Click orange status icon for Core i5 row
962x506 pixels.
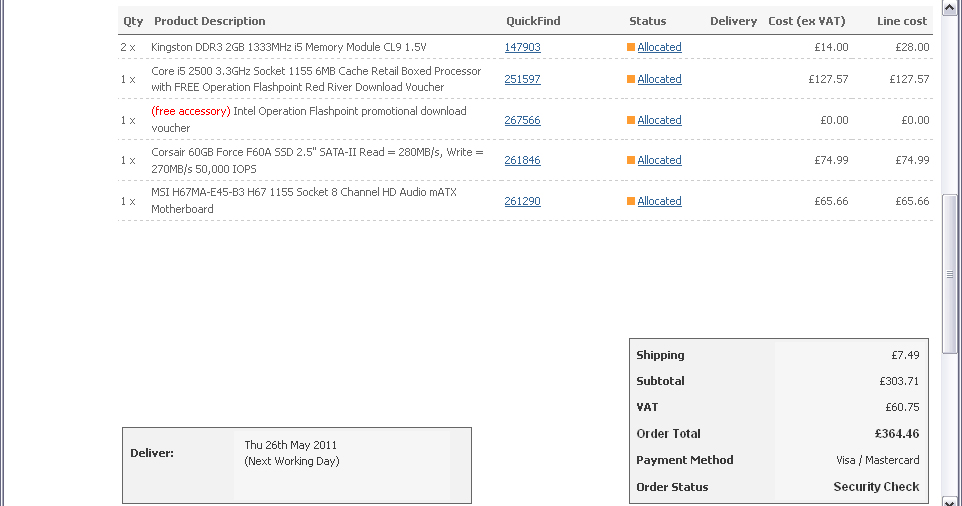pyautogui.click(x=631, y=79)
